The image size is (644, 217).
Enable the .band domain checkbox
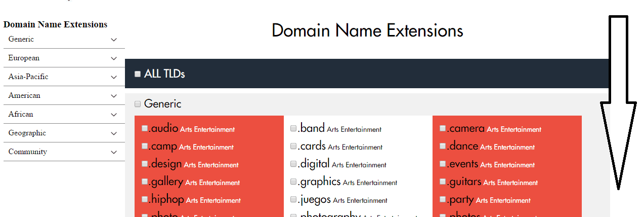[x=293, y=129]
